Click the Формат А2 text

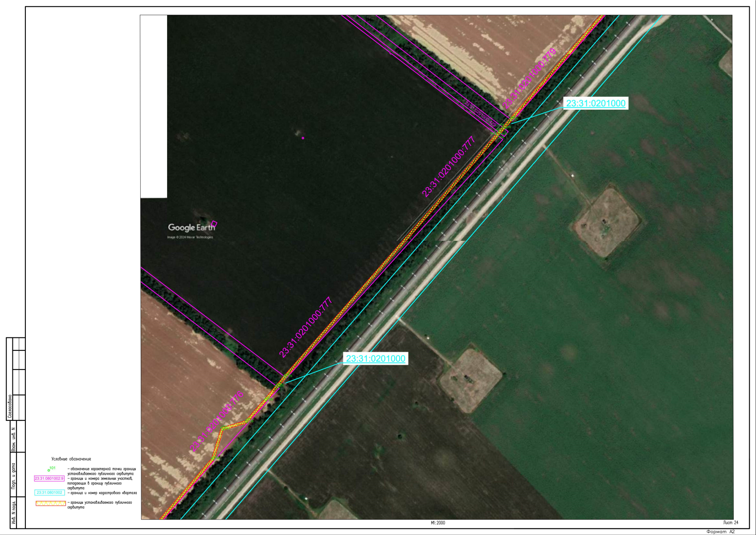pos(720,531)
